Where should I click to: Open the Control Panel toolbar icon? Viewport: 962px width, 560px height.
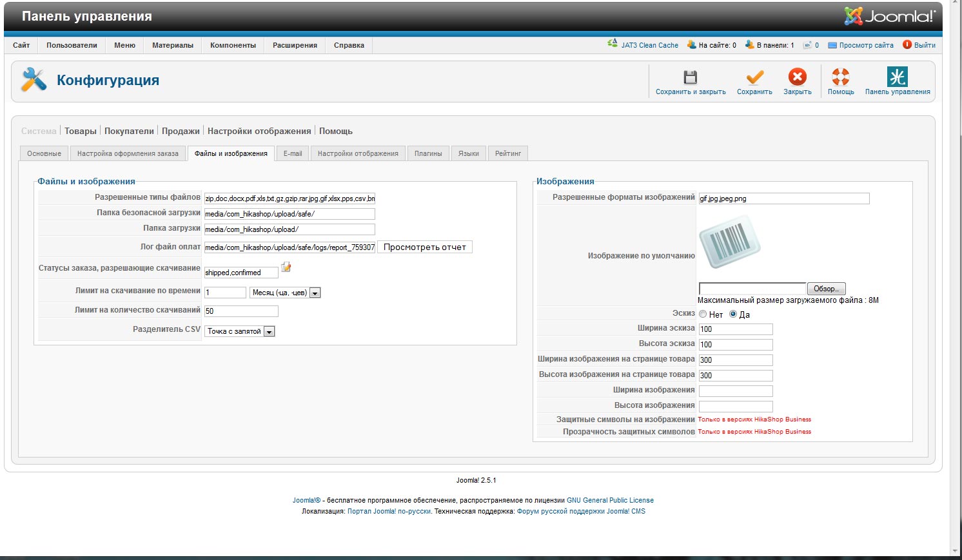897,77
